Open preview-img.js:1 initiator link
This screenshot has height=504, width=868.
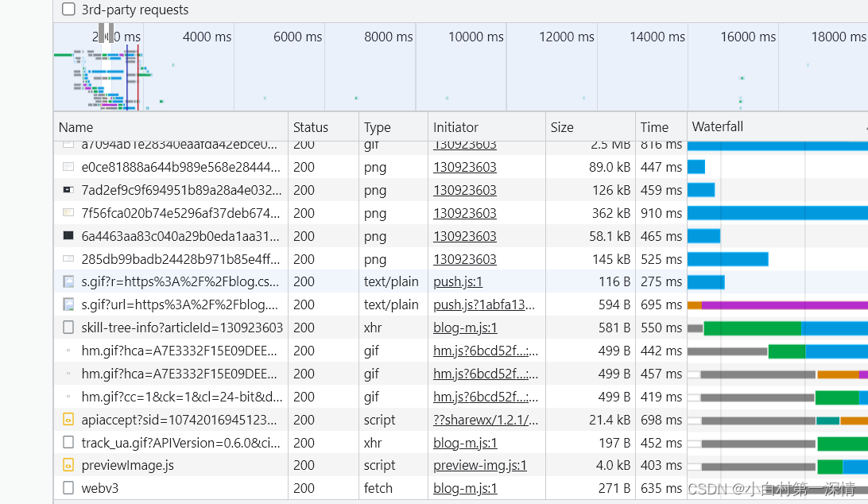tap(479, 465)
